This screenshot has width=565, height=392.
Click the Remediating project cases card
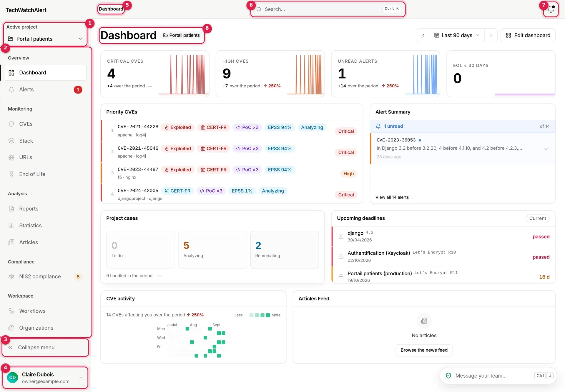pos(285,250)
